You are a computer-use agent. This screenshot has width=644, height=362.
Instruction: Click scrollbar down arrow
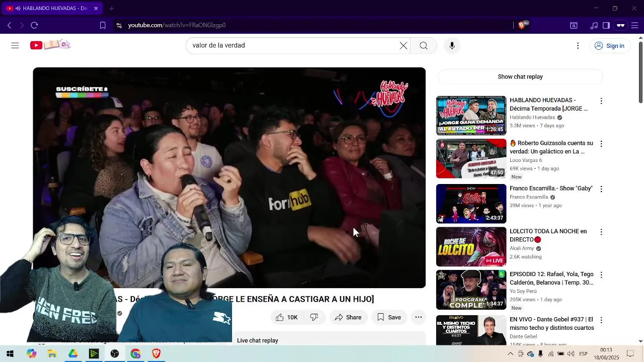(x=640, y=341)
